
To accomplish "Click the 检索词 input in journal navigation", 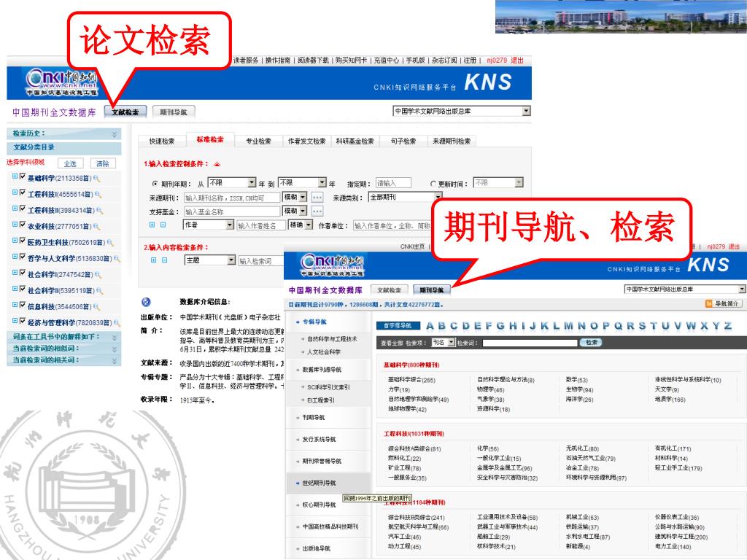I will pyautogui.click(x=530, y=343).
